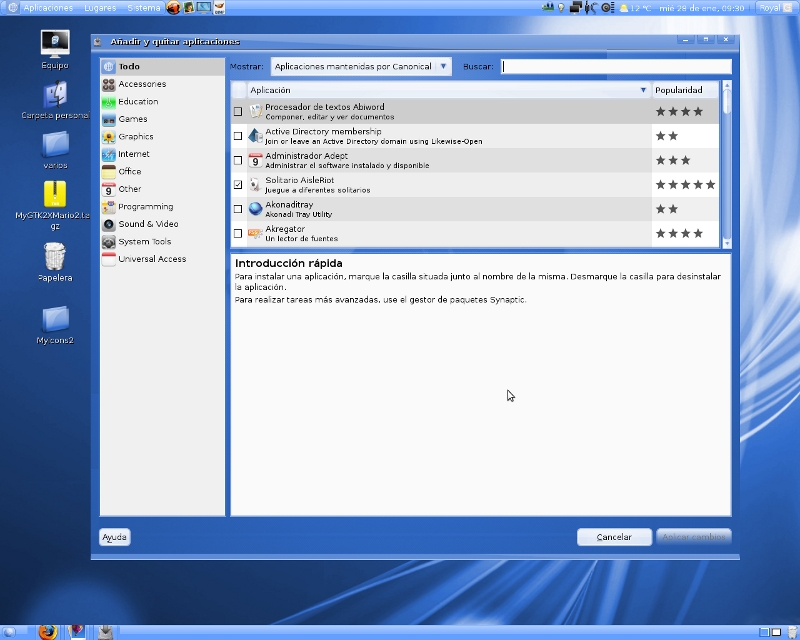Select the Todo category in the sidebar
Image resolution: width=800 pixels, height=640 pixels.
[x=162, y=66]
